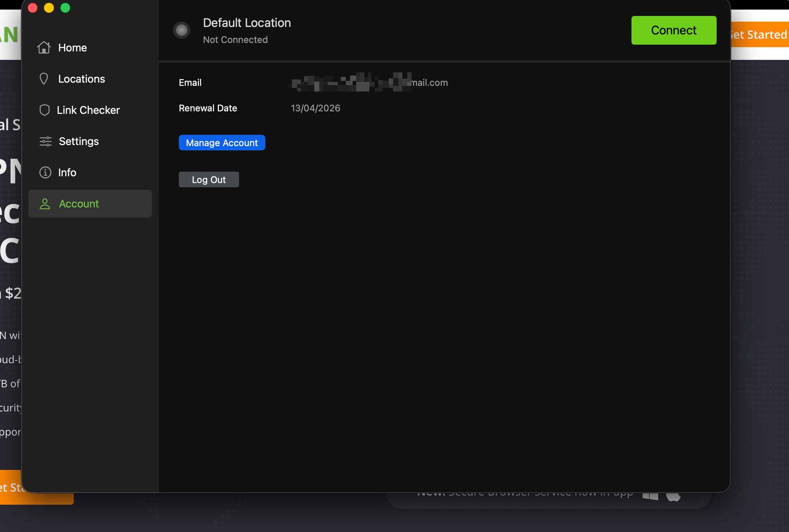This screenshot has height=532, width=789.
Task: Go to the Locations section
Action: pyautogui.click(x=82, y=79)
